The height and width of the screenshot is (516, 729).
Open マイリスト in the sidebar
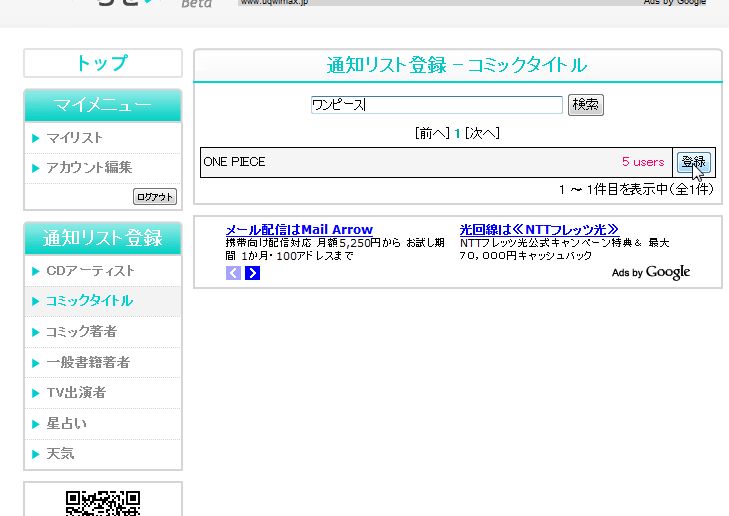tap(74, 138)
